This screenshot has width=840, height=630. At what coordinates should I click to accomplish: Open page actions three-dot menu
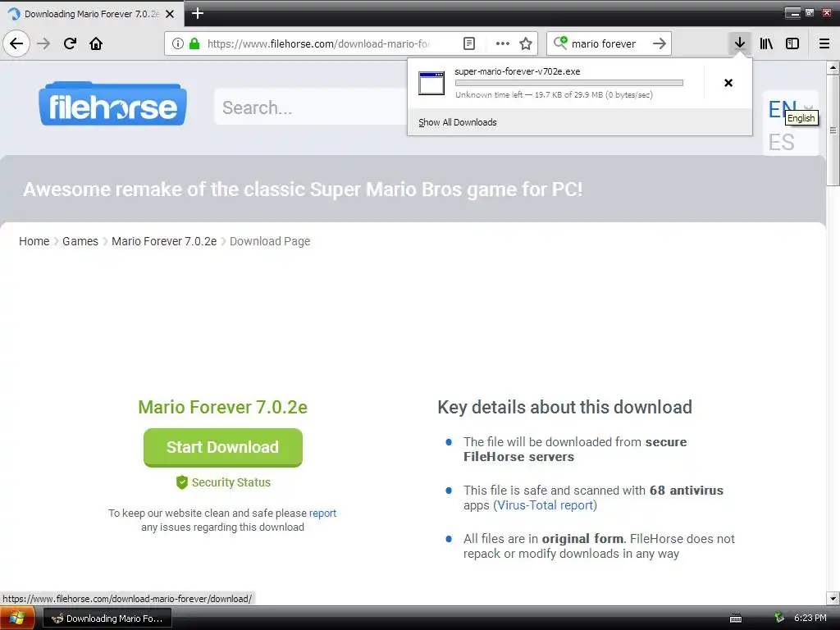point(503,43)
